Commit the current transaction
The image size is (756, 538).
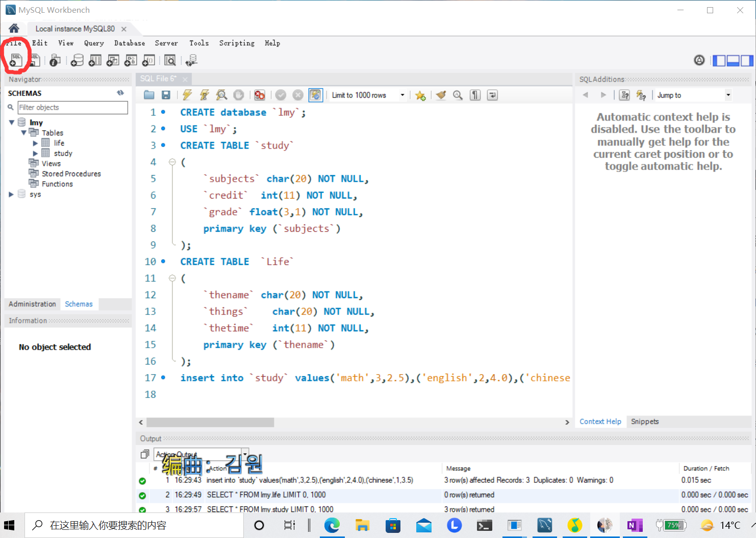281,95
